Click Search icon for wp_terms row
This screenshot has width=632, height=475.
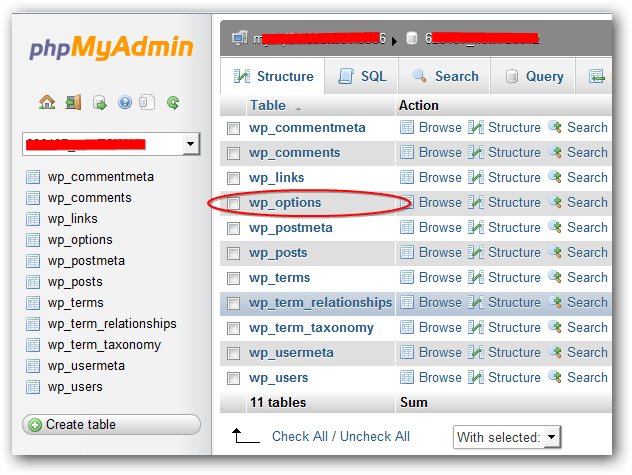pyautogui.click(x=555, y=277)
